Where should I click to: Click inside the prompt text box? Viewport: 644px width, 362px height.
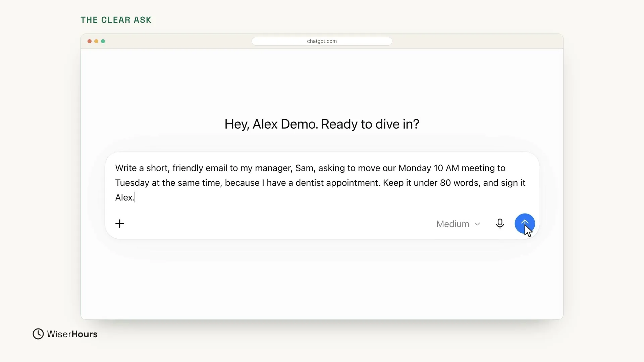click(320, 183)
